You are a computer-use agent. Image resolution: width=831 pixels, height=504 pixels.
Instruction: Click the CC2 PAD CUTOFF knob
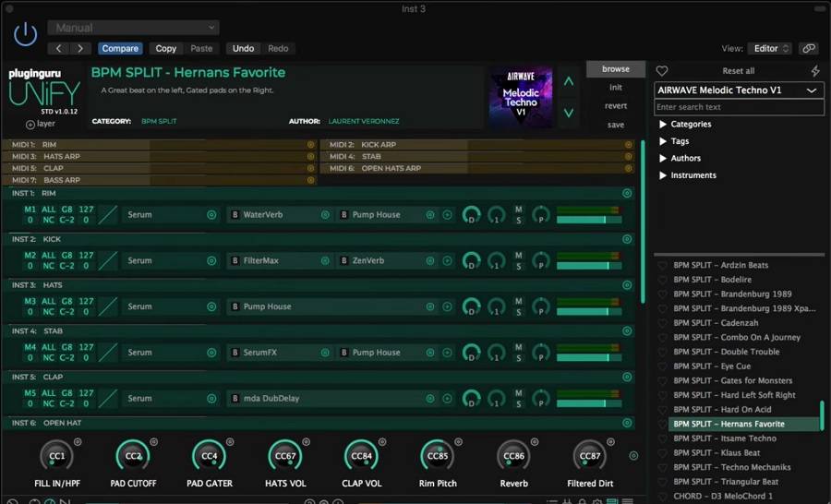tap(134, 455)
